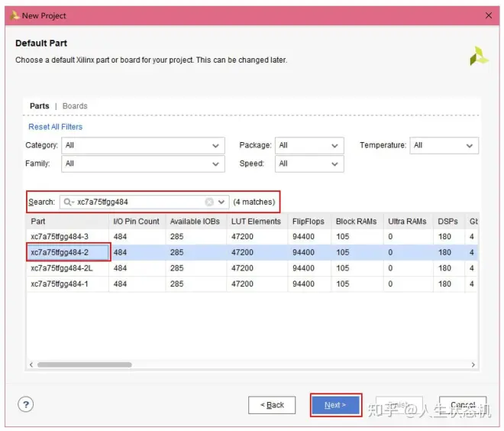Open the Family dropdown
The image size is (504, 431).
[x=143, y=164]
